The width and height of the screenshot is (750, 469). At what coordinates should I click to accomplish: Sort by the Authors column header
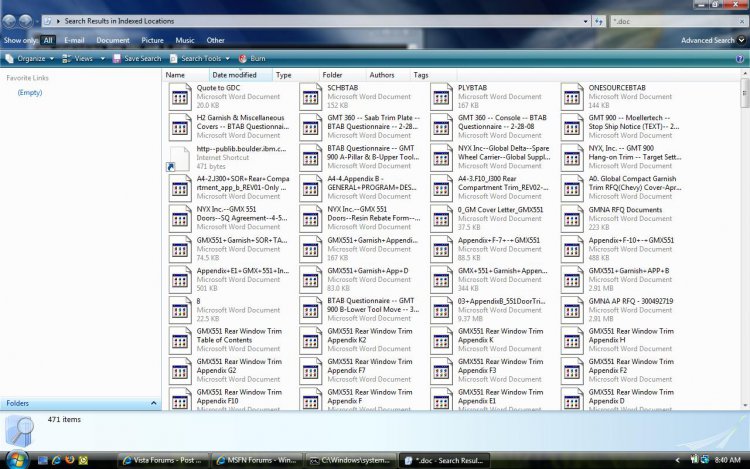[x=388, y=75]
